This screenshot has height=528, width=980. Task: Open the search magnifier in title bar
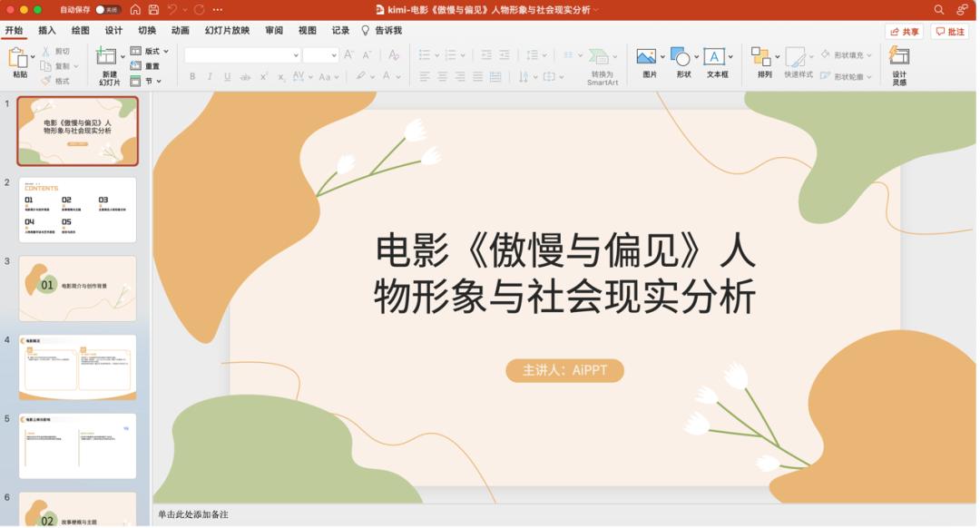(x=939, y=10)
